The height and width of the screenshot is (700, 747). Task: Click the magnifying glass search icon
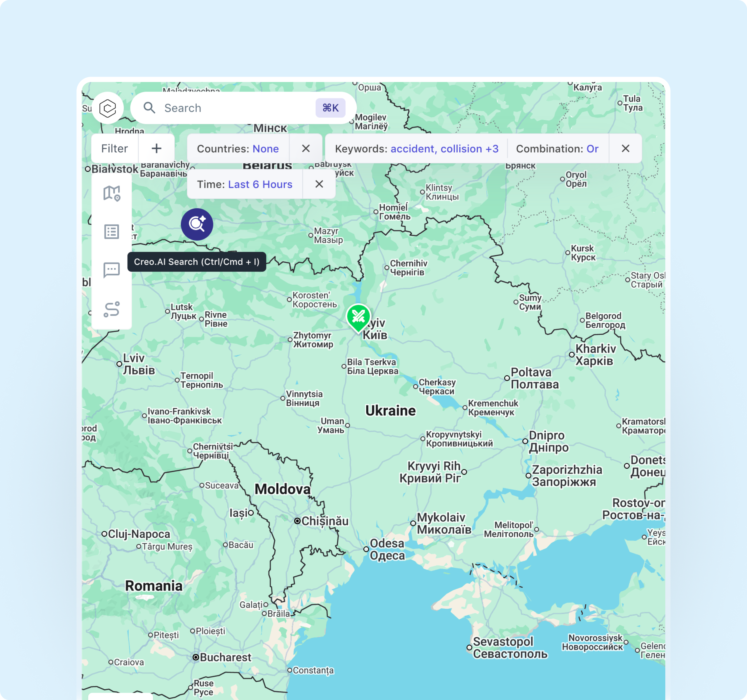149,108
